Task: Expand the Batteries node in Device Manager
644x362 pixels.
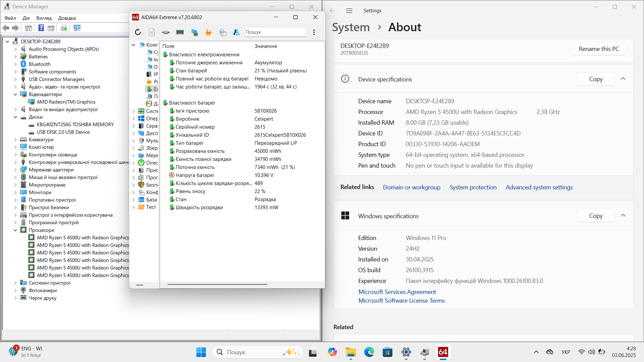Action: pos(15,57)
